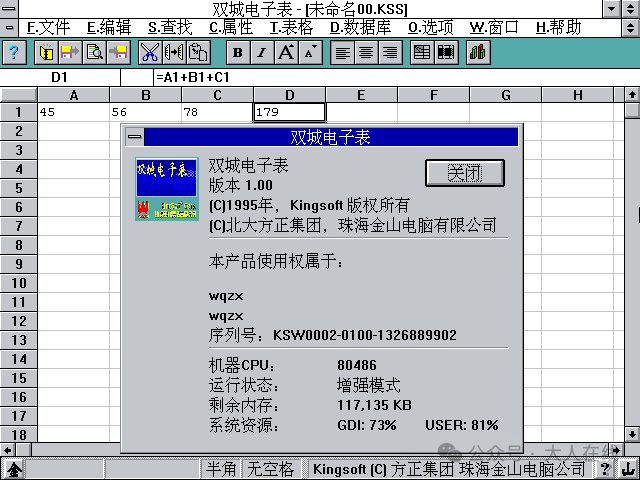The image size is (640, 480).
Task: Click the 双城电子表 logo image in dialog
Action: pyautogui.click(x=167, y=189)
